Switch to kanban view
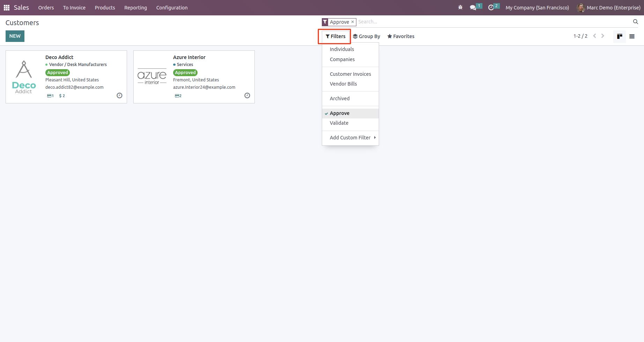The height and width of the screenshot is (342, 644). [620, 36]
